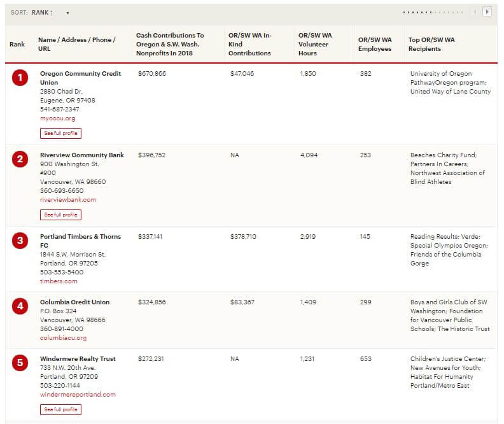This screenshot has height=424, width=504.
Task: Go to next page arrow
Action: 487,12
